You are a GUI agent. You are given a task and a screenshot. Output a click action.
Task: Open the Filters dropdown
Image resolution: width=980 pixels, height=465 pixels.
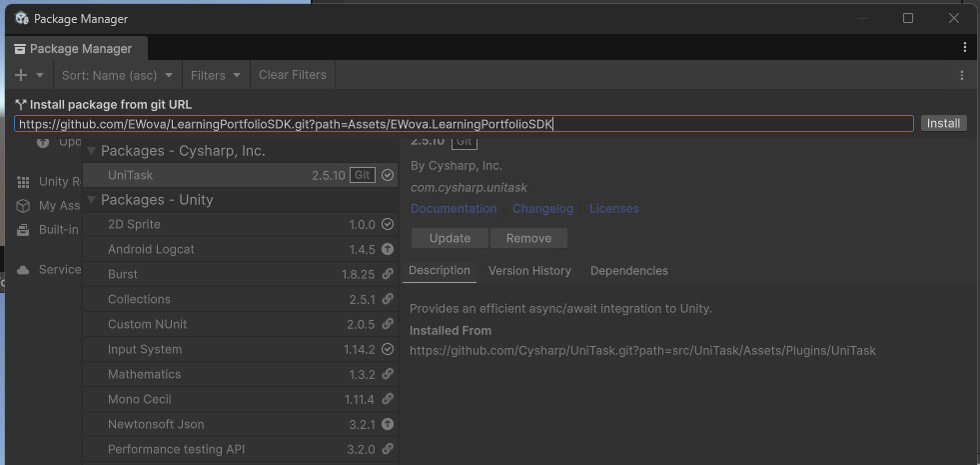[x=216, y=75]
